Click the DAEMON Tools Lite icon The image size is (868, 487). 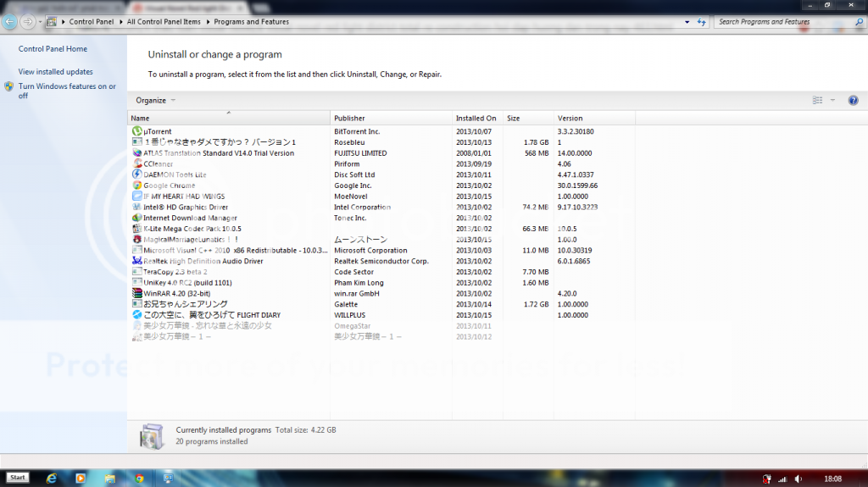(x=136, y=174)
